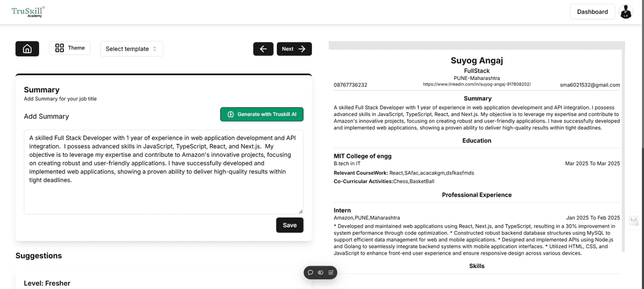Click the email address in resume preview
Image resolution: width=644 pixels, height=289 pixels.
point(590,85)
